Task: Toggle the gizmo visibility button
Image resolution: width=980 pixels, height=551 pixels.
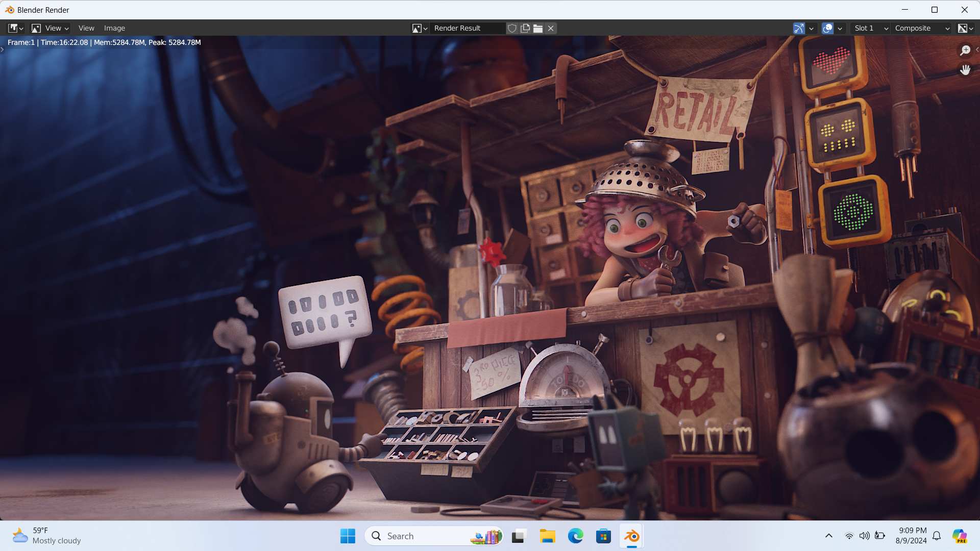Action: pyautogui.click(x=799, y=28)
